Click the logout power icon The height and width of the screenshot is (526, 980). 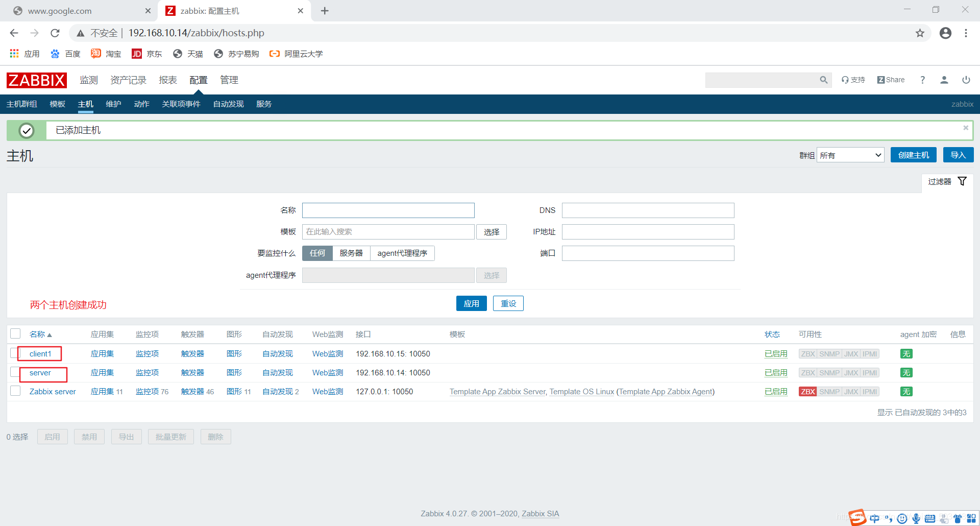tap(966, 80)
